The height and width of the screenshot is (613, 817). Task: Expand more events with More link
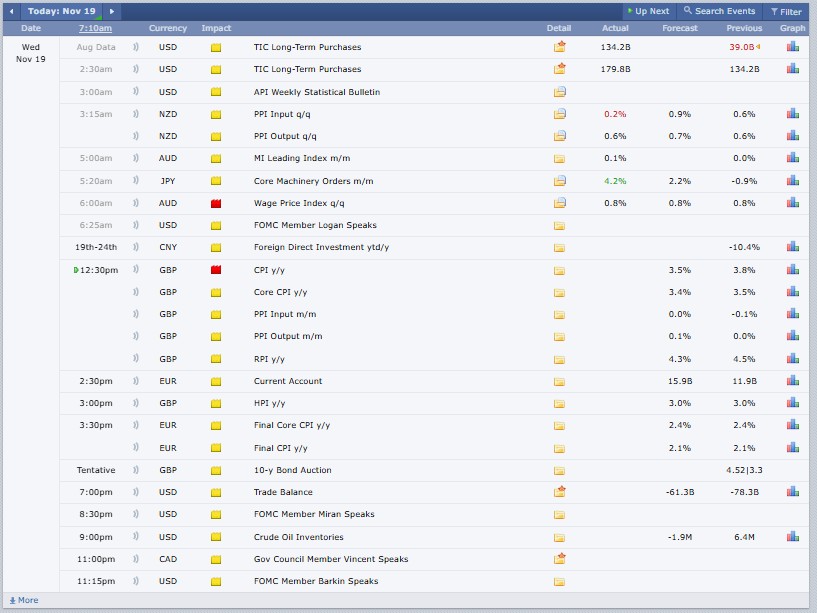point(24,600)
